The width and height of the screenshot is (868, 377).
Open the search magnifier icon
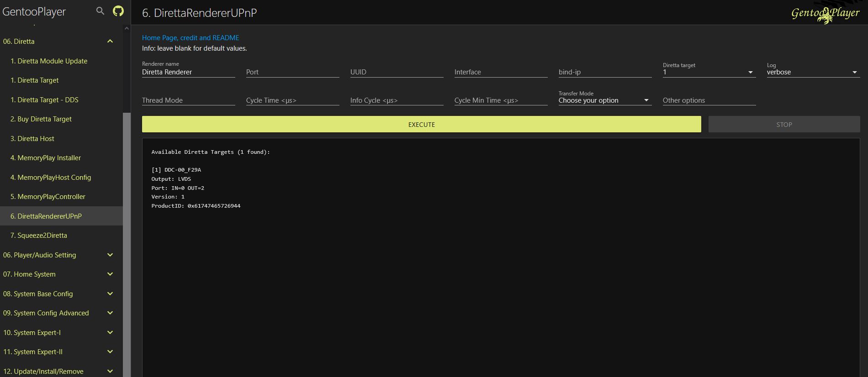100,11
